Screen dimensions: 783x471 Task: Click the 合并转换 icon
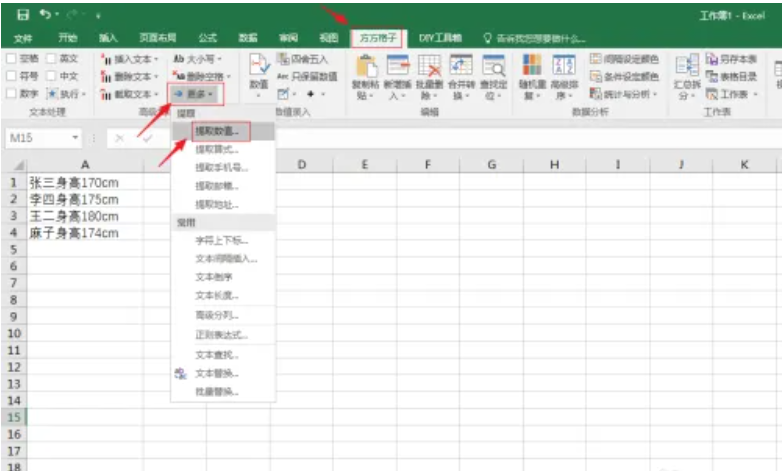click(461, 68)
